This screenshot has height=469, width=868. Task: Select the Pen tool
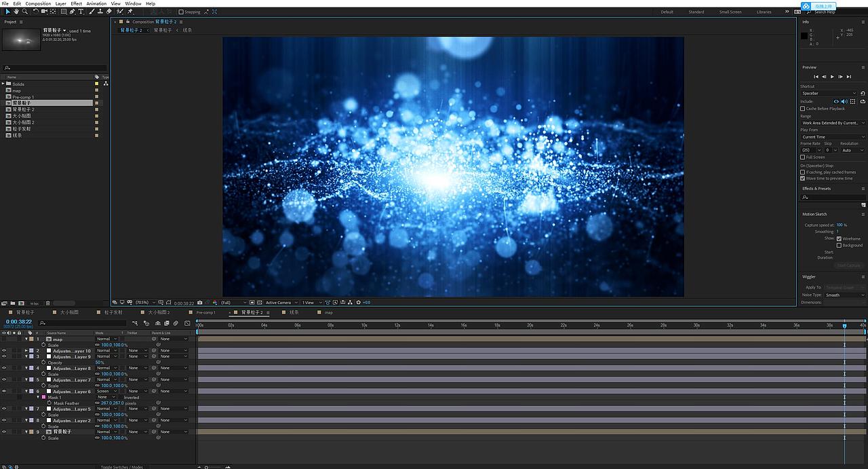pos(73,12)
